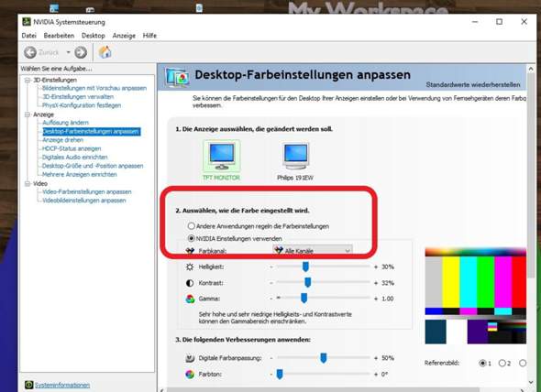Select 'Andere Anwendungen regeln die Farbeinstellungen'

pyautogui.click(x=191, y=226)
